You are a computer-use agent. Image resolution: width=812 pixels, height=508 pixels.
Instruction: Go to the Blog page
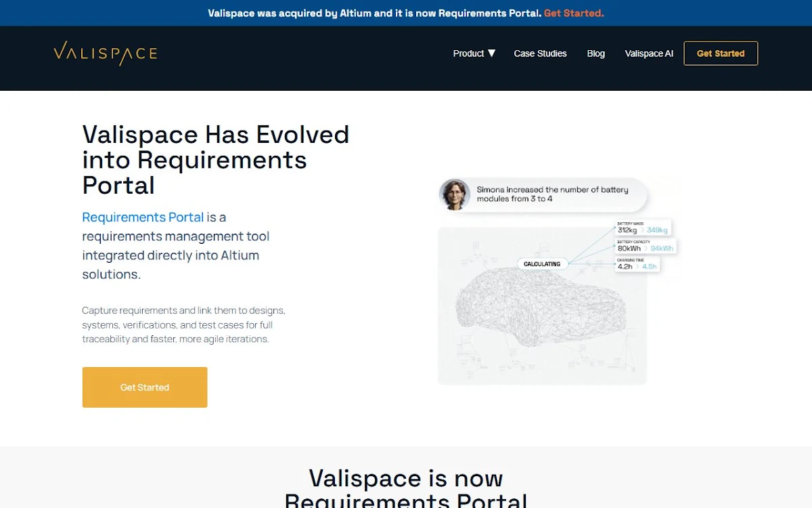596,54
